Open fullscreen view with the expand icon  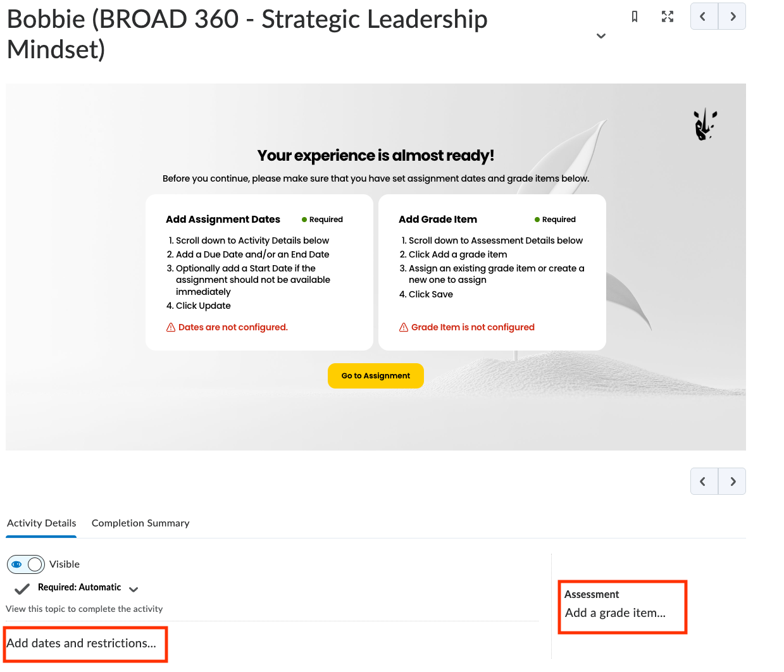click(668, 16)
